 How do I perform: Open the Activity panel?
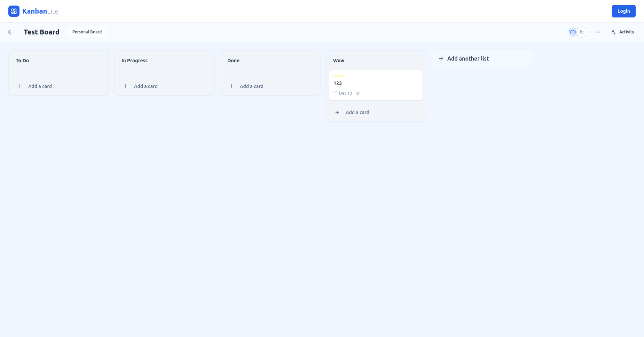pyautogui.click(x=622, y=32)
